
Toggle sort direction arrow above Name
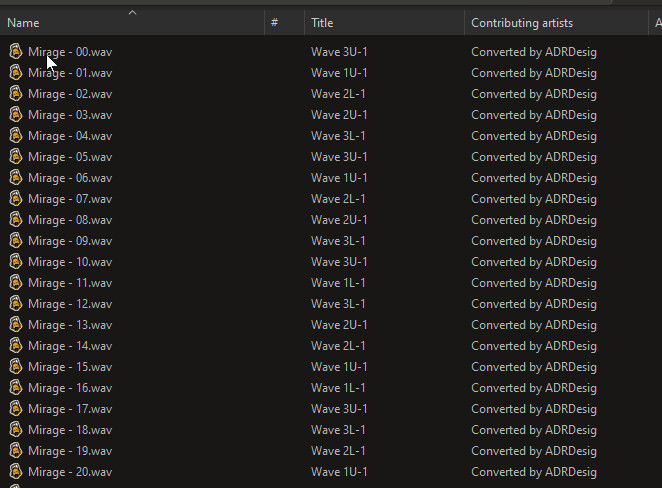[x=132, y=13]
